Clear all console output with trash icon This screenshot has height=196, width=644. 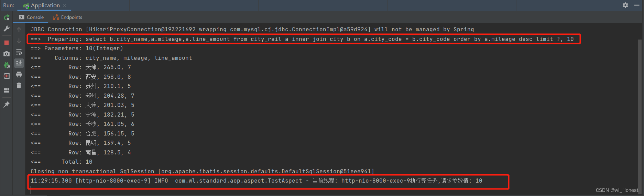19,85
